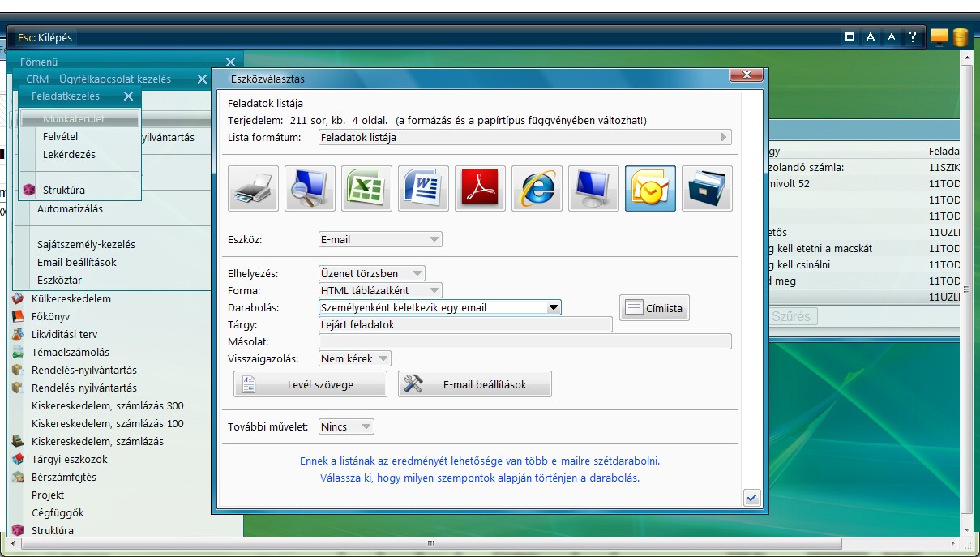Image resolution: width=980 pixels, height=557 pixels.
Task: Open Eszköztár in CRM menu
Action: (59, 280)
